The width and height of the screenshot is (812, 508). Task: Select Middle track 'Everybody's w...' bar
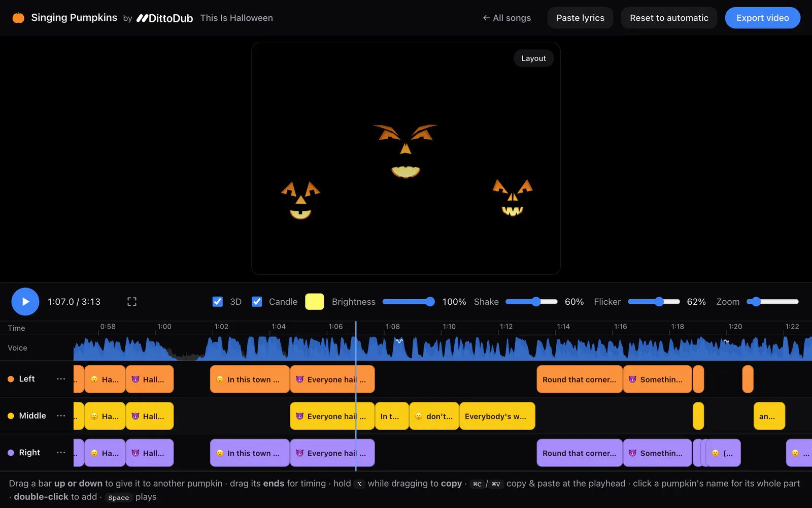[x=497, y=416]
